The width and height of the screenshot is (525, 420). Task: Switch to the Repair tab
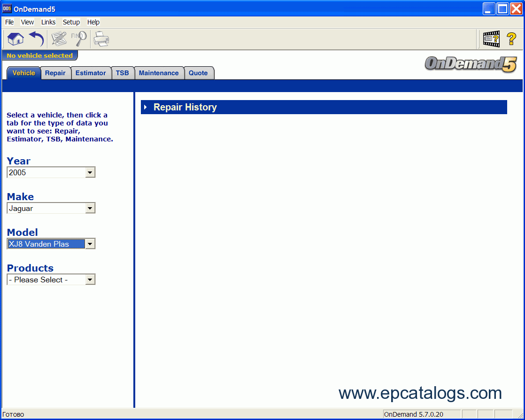click(55, 73)
